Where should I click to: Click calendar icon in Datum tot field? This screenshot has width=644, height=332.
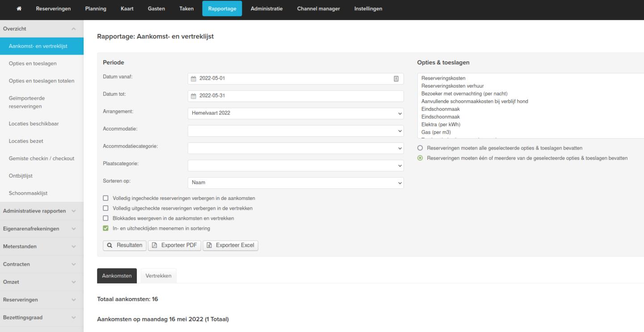[x=194, y=96]
